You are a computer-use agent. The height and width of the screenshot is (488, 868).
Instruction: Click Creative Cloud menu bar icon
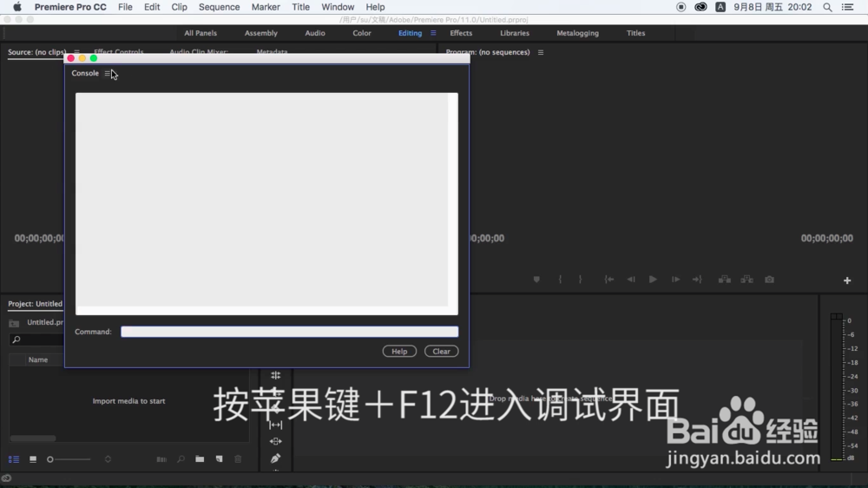700,7
